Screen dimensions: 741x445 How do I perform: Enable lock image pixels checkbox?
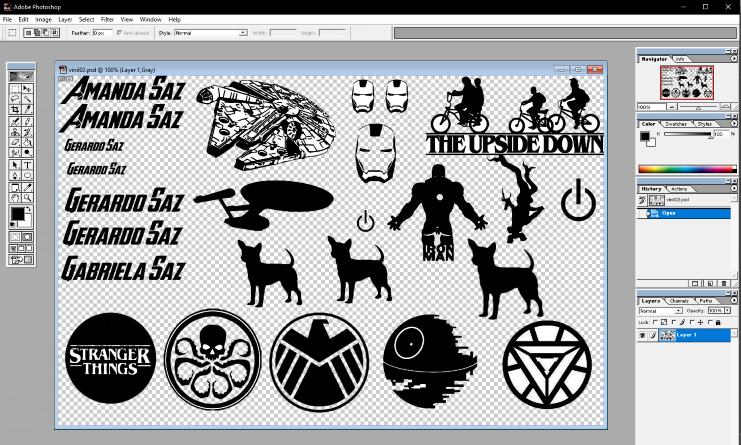[x=674, y=322]
